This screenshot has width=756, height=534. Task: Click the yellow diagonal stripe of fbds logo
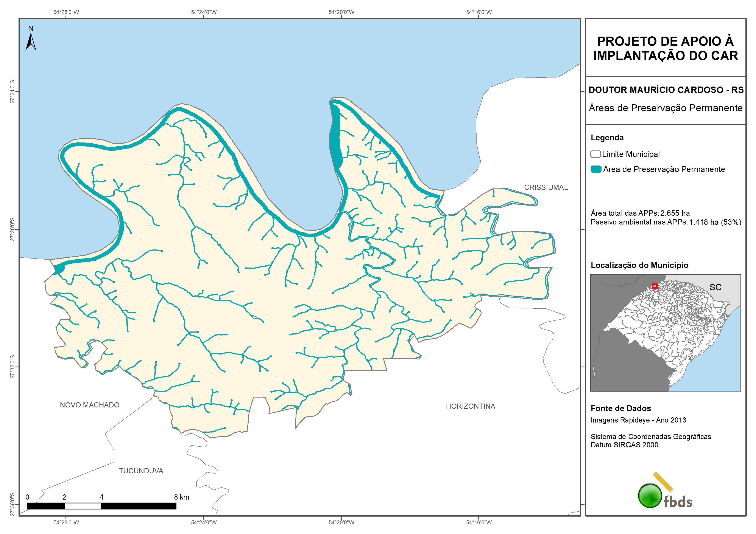[663, 481]
